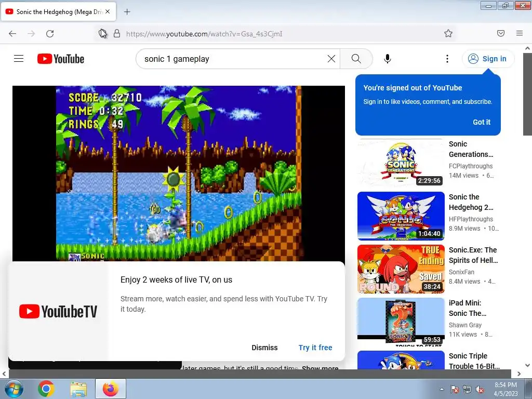View site security via padlock icon
The image size is (532, 399).
pyautogui.click(x=117, y=34)
